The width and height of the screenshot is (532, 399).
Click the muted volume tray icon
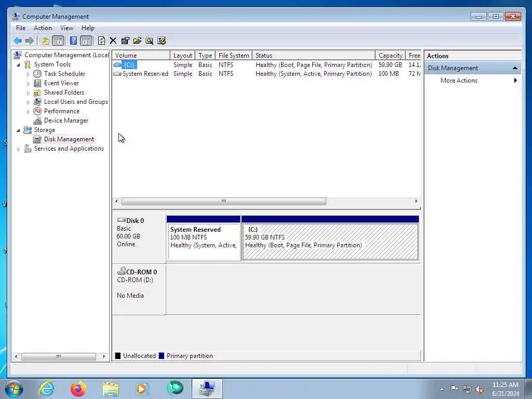tap(480, 389)
